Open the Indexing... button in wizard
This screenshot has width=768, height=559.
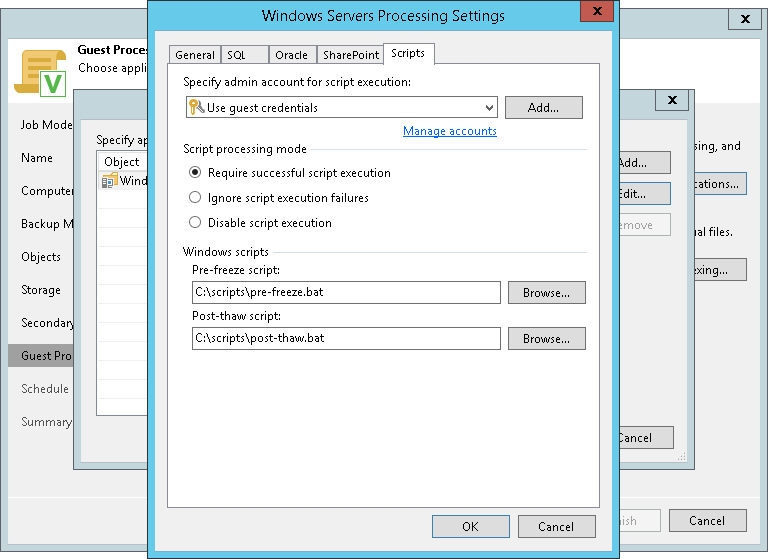(720, 270)
